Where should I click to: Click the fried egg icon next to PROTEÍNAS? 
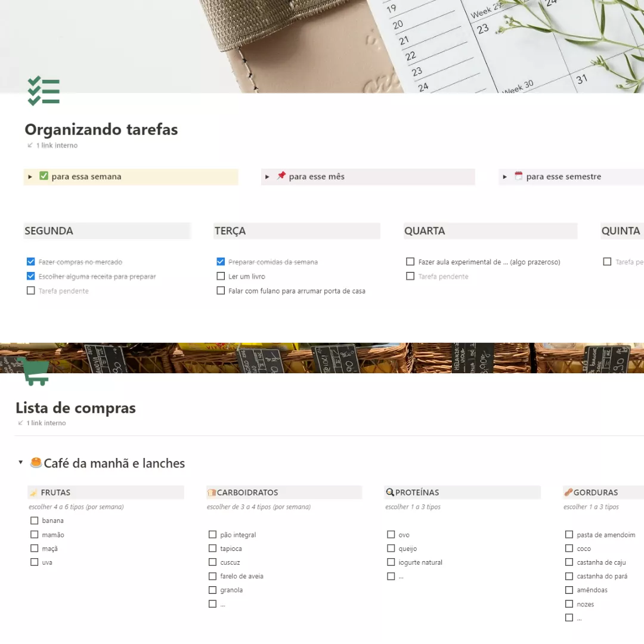390,492
